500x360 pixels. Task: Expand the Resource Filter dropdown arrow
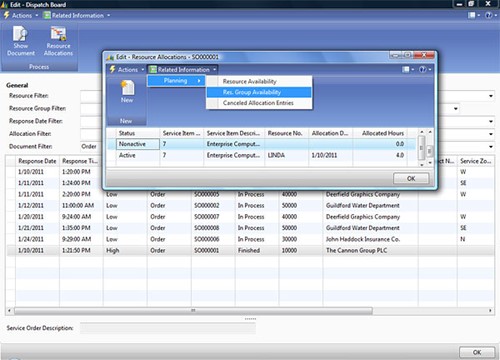tap(491, 96)
